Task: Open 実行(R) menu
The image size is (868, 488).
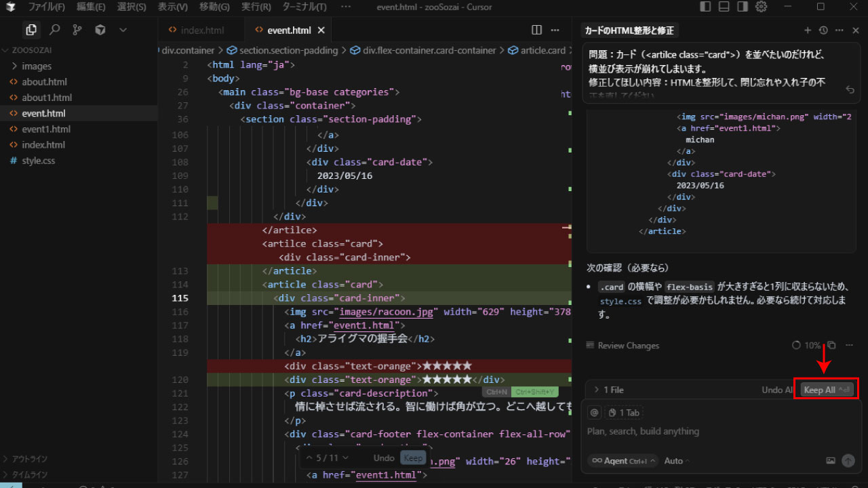Action: point(256,7)
